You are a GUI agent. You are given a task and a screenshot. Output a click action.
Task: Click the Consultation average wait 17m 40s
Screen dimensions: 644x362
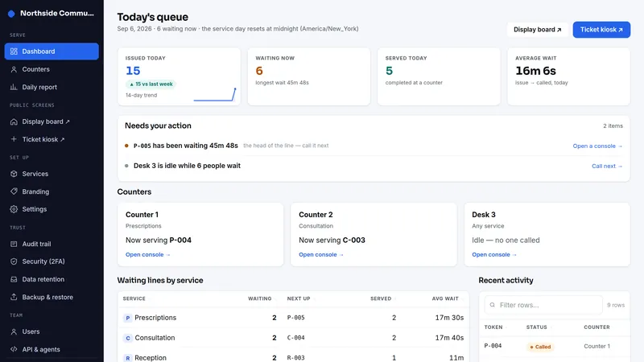click(x=449, y=338)
